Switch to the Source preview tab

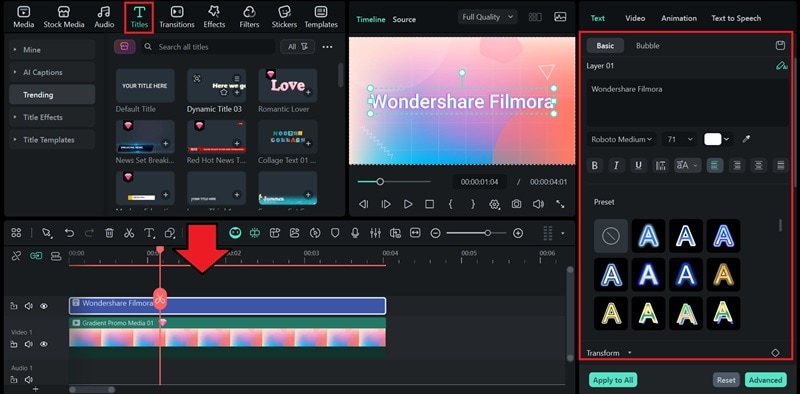(404, 19)
